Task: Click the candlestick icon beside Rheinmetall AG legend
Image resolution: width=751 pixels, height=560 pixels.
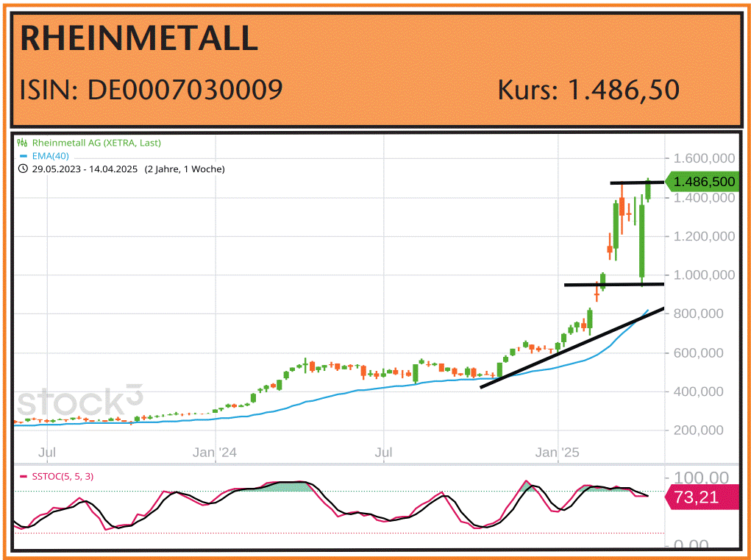Action: (22, 143)
